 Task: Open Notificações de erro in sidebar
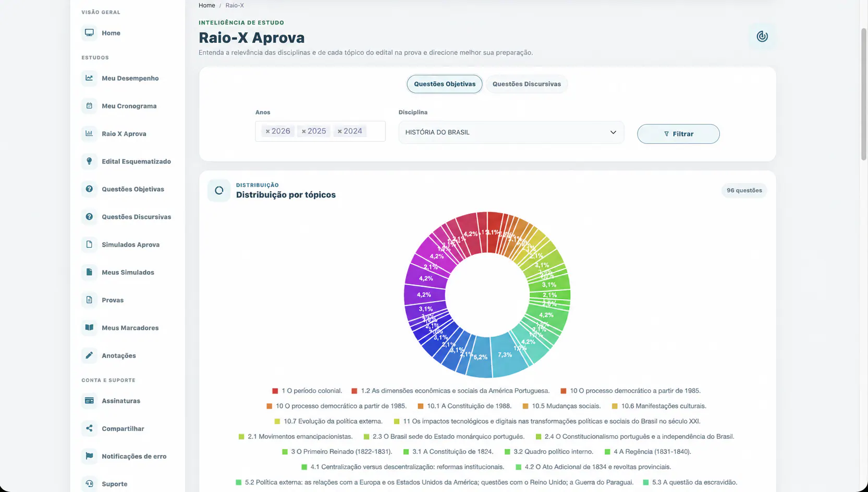(134, 457)
